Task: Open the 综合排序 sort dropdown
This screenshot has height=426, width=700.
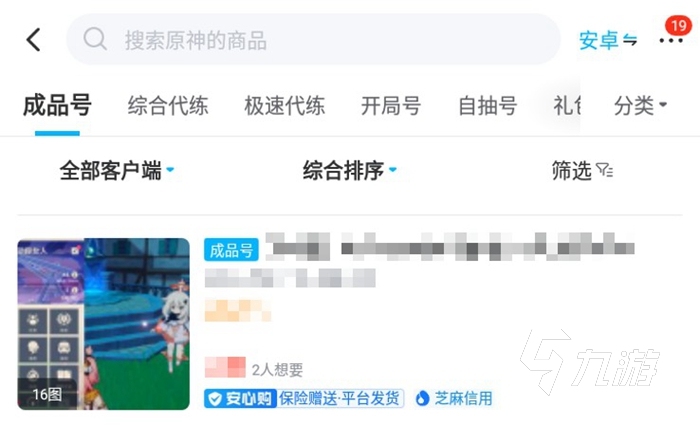Action: (x=350, y=170)
